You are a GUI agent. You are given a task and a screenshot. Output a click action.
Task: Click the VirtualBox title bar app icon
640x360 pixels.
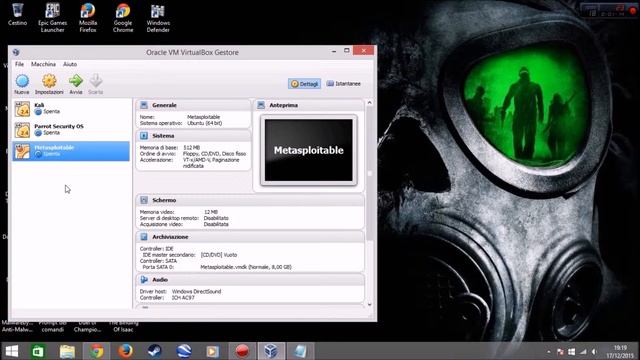point(16,52)
